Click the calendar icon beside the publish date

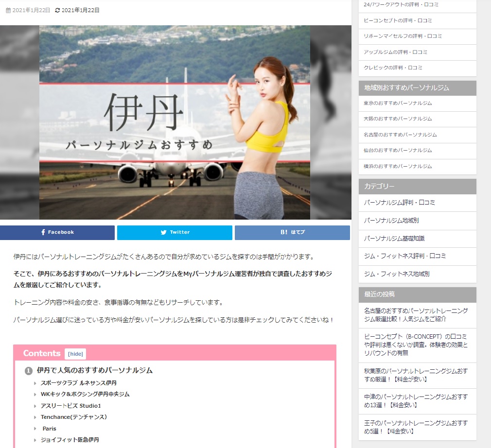(8, 10)
